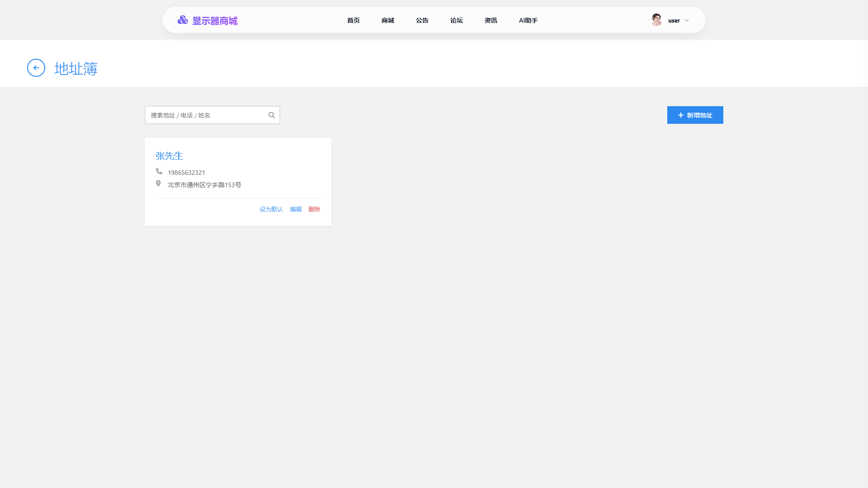Click 编辑 on the 张先生 address
868x488 pixels.
(296, 209)
